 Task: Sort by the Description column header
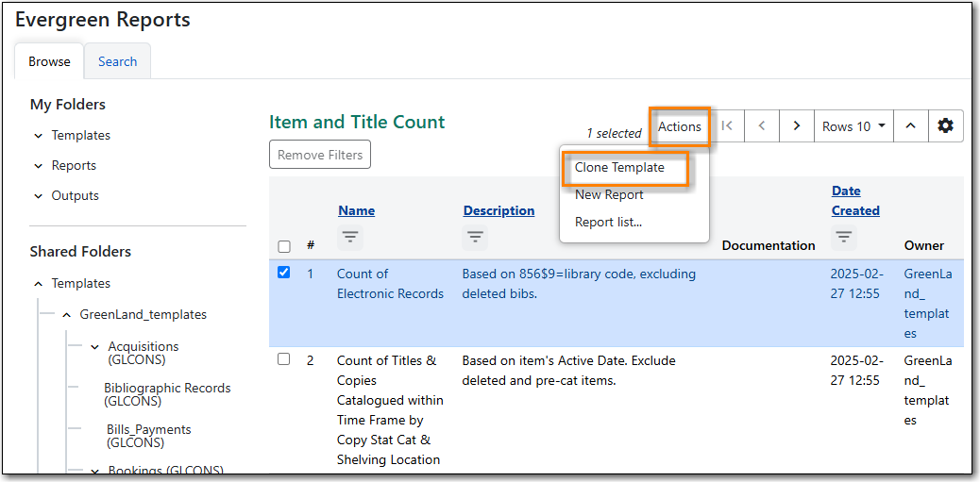tap(498, 210)
